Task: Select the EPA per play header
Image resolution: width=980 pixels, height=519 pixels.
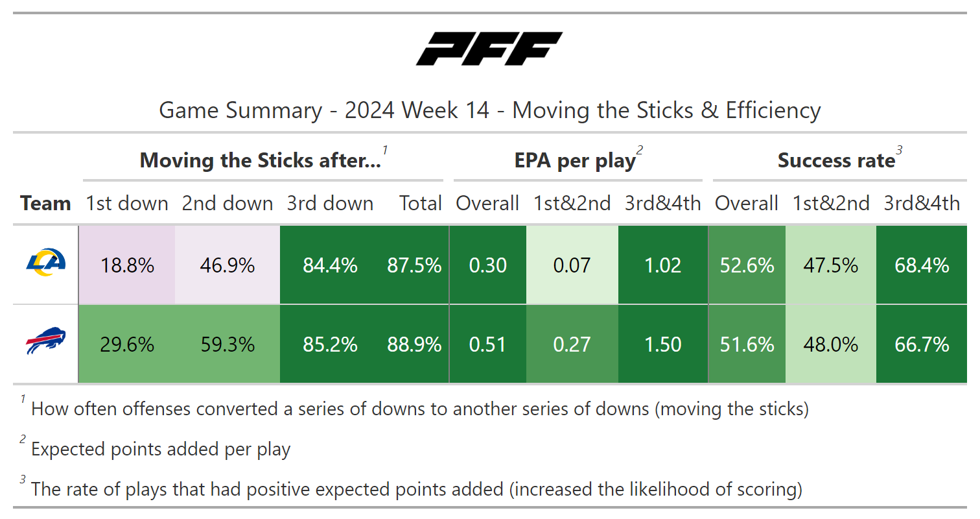Action: (575, 160)
